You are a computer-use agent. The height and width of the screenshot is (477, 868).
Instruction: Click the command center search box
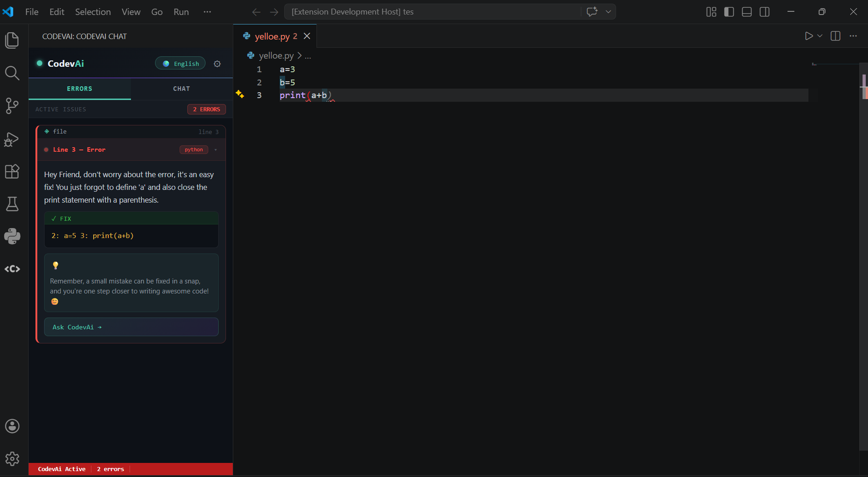(x=432, y=12)
